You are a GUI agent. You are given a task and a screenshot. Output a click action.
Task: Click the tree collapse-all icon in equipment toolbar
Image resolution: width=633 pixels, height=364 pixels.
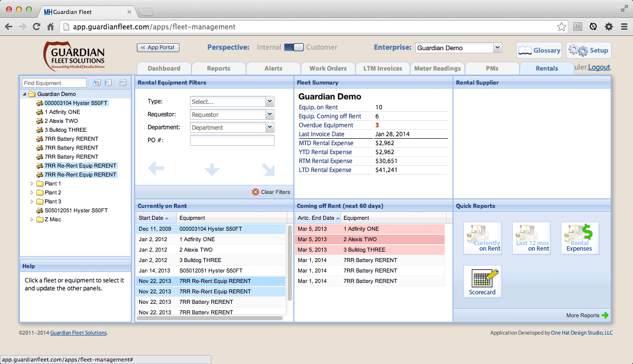[x=108, y=83]
